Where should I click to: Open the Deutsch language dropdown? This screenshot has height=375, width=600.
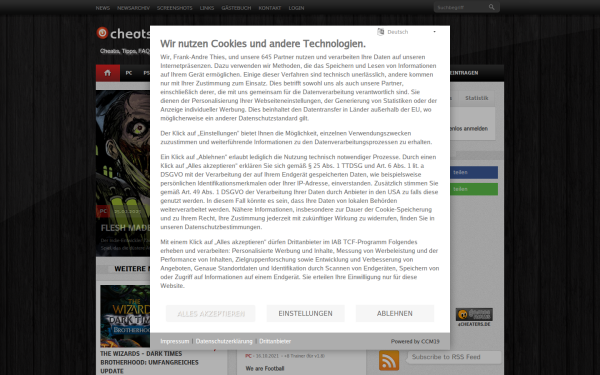coord(407,32)
